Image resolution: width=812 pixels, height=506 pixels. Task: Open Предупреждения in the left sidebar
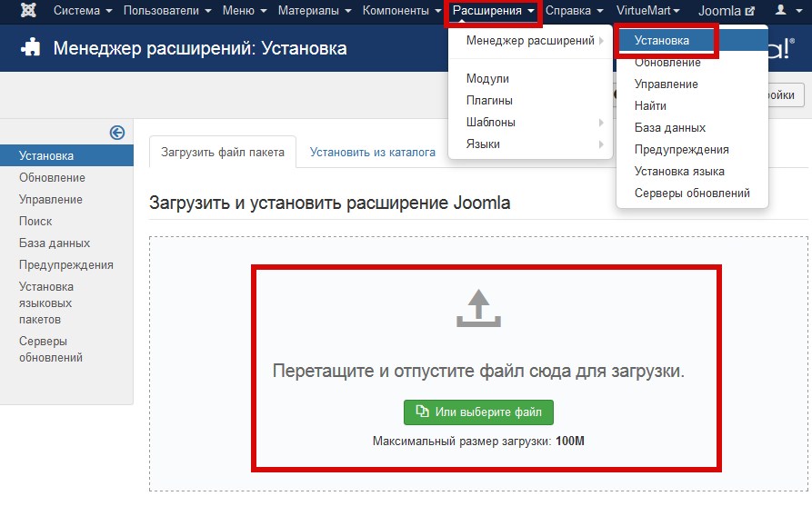(x=66, y=264)
